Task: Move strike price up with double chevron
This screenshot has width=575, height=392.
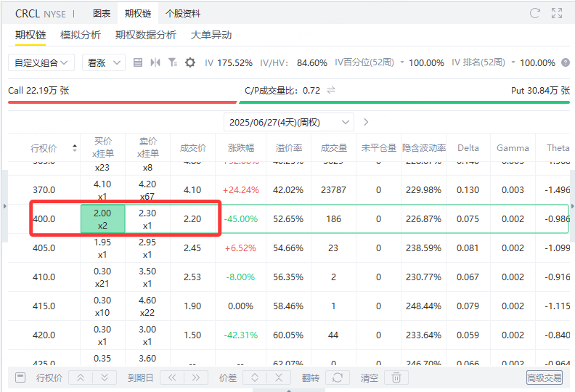Action: 81,377
